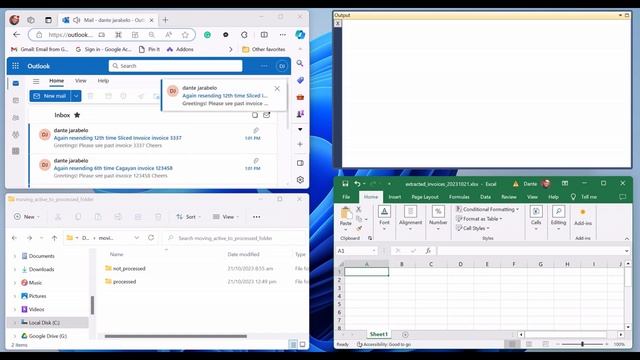Select the Sheet1 tab
Image resolution: width=640 pixels, height=360 pixels.
378,334
